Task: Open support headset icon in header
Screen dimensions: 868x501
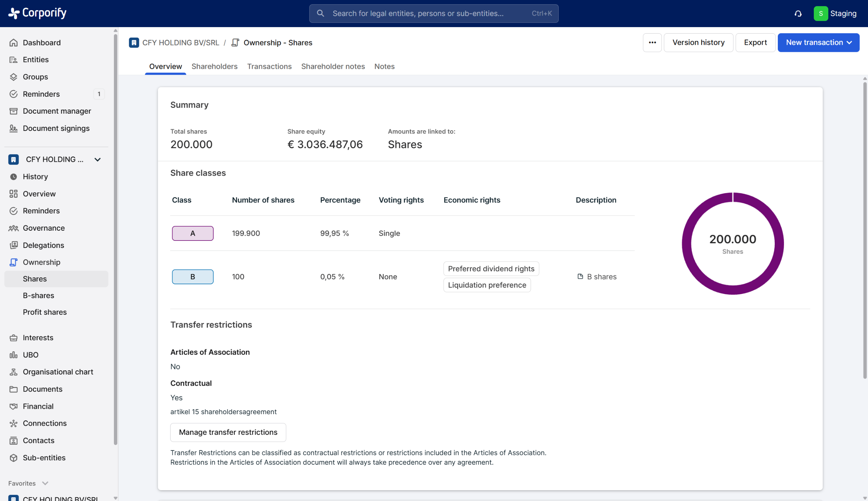Action: [798, 14]
